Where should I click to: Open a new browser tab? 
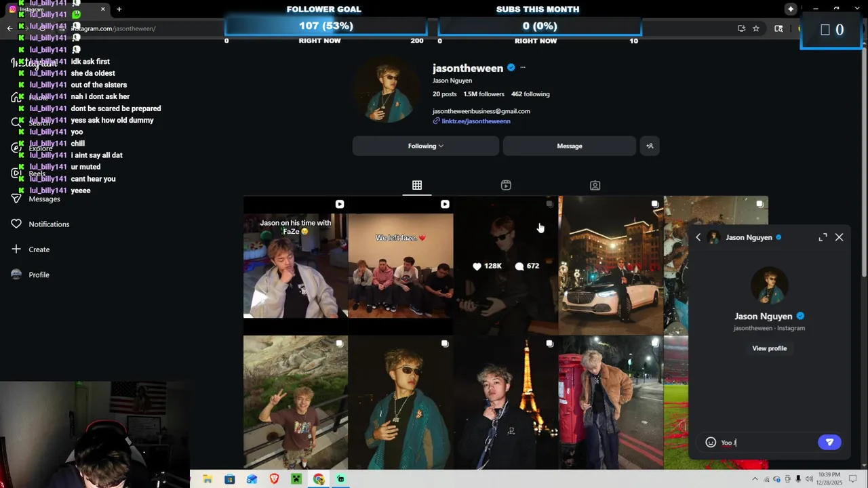119,9
